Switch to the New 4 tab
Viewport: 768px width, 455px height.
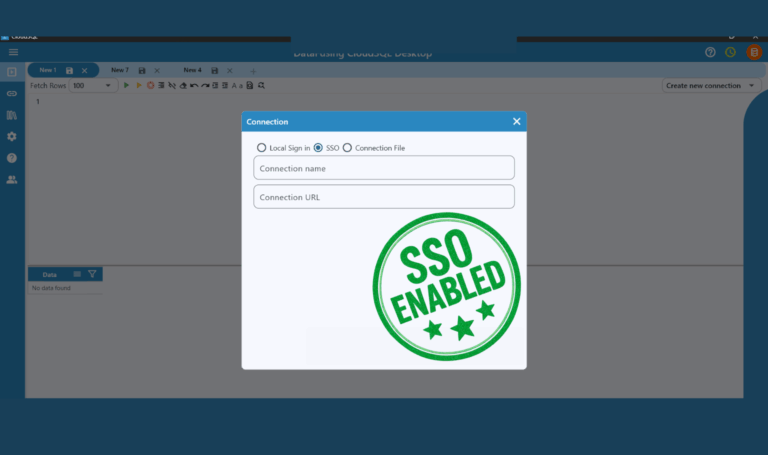pos(192,70)
